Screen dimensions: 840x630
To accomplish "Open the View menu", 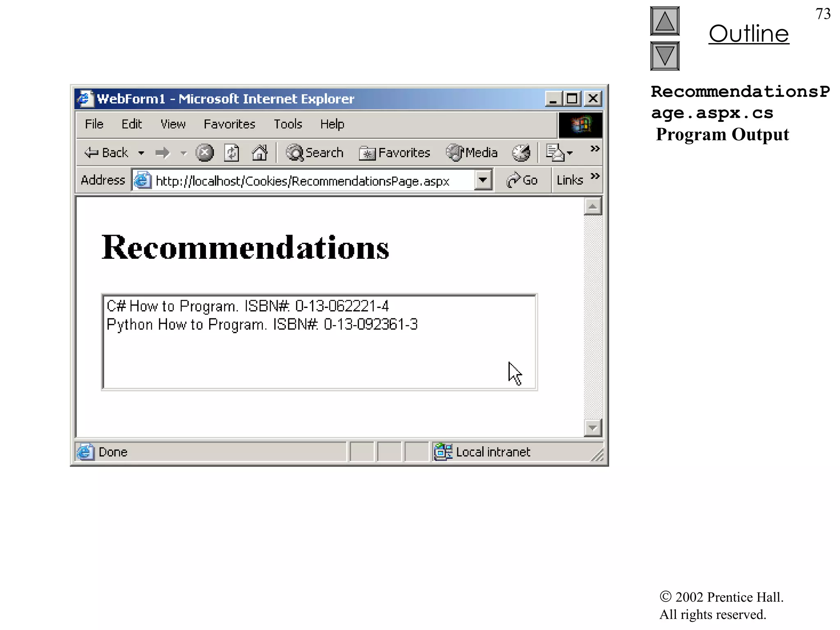I will (173, 124).
